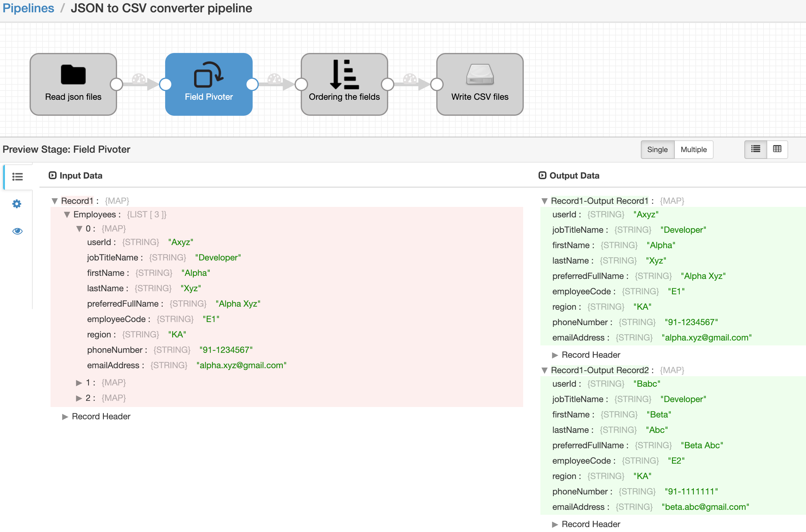This screenshot has height=532, width=806.
Task: Click the Field Pivoter stage icon
Action: point(209,74)
